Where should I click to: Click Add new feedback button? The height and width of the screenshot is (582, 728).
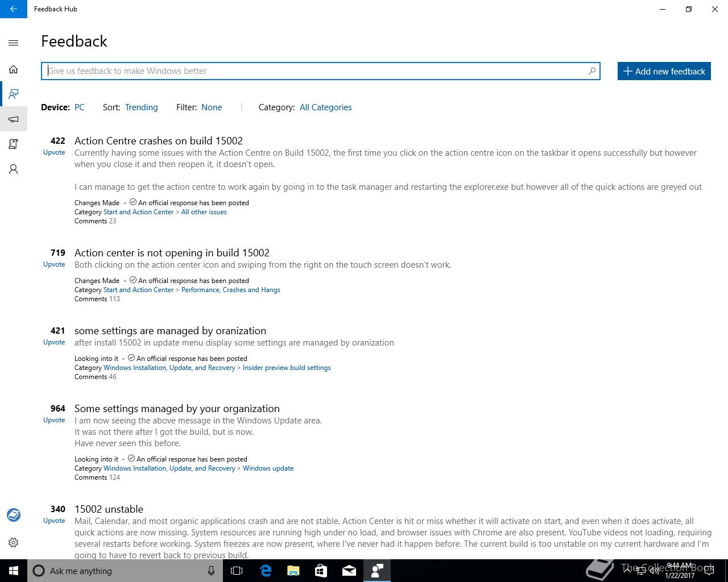(664, 71)
